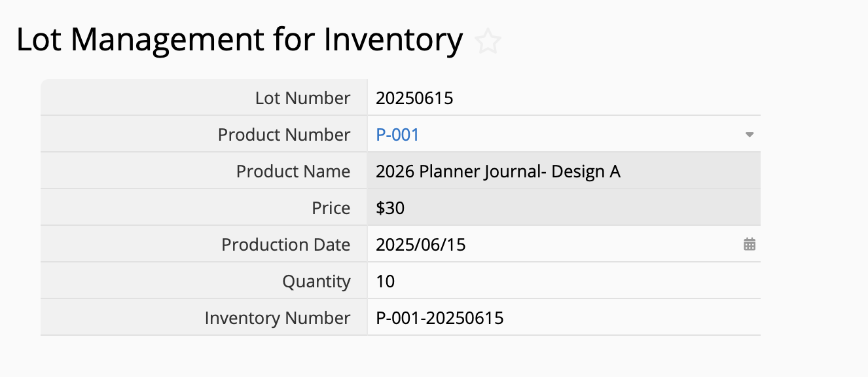Viewport: 868px width, 377px height.
Task: Click the Inventory Number label
Action: coord(278,318)
